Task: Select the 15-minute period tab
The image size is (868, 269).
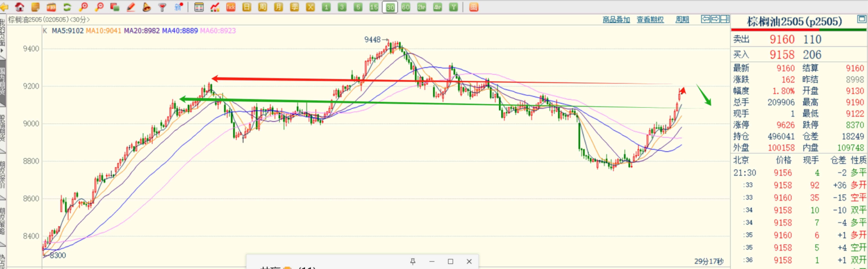Action: (x=374, y=7)
